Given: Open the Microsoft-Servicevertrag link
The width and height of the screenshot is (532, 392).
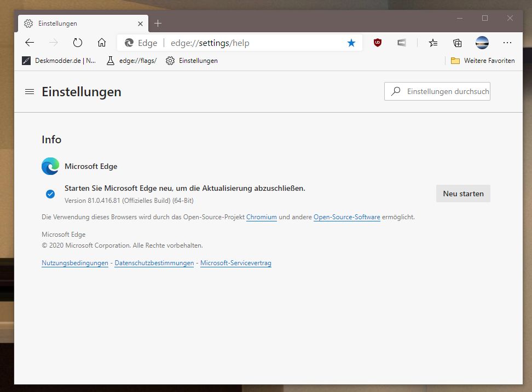Looking at the screenshot, I should pos(236,263).
